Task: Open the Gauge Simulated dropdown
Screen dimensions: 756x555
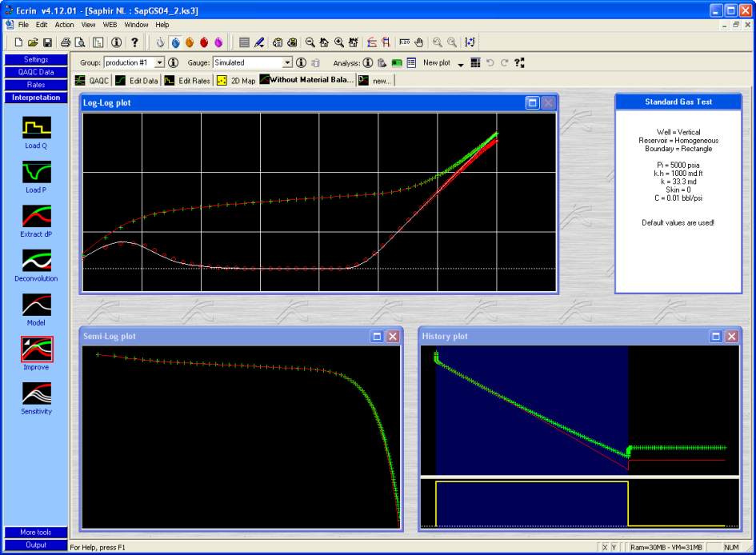Action: point(288,62)
